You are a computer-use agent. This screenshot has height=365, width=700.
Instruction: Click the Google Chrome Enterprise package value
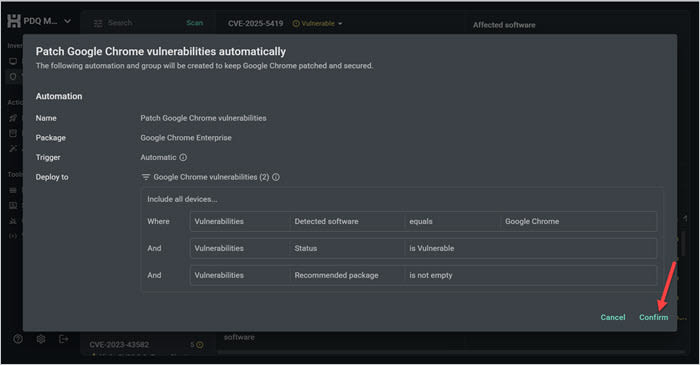(186, 138)
